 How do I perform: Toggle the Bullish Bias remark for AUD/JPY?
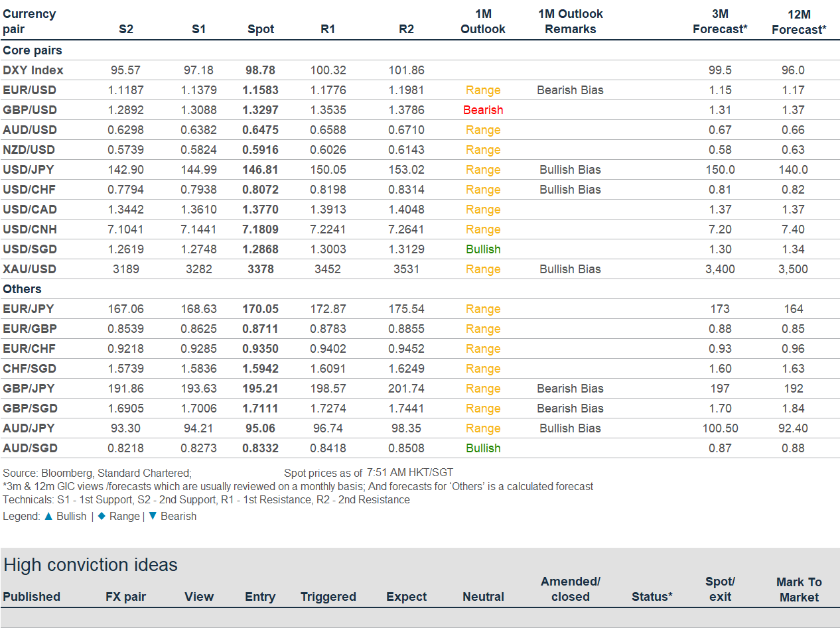coord(570,428)
